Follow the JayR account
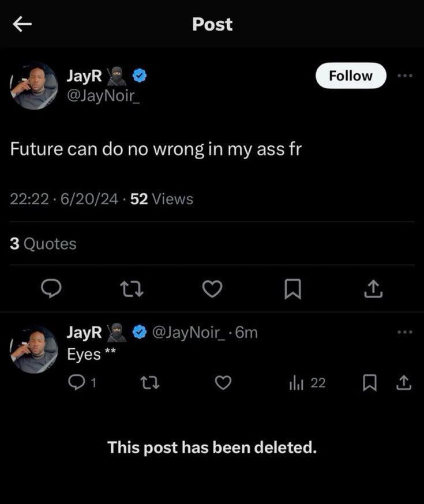Screen dimensions: 424x504 coord(351,76)
